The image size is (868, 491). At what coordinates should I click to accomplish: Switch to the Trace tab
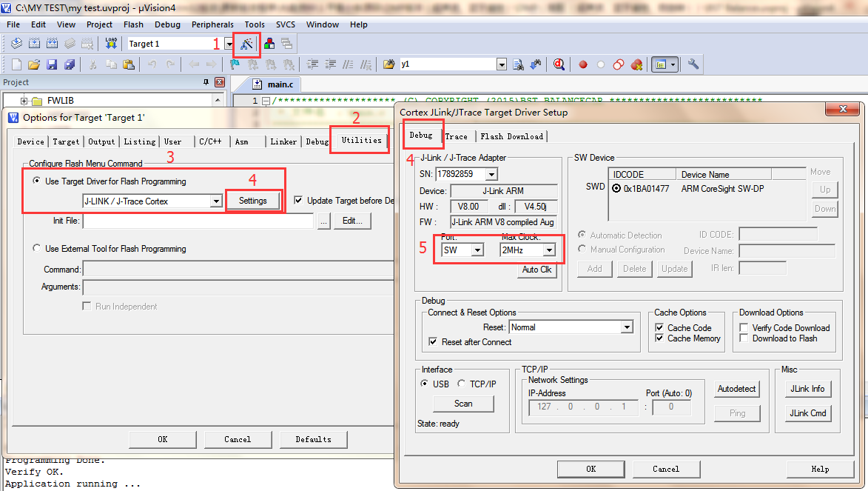tap(456, 136)
